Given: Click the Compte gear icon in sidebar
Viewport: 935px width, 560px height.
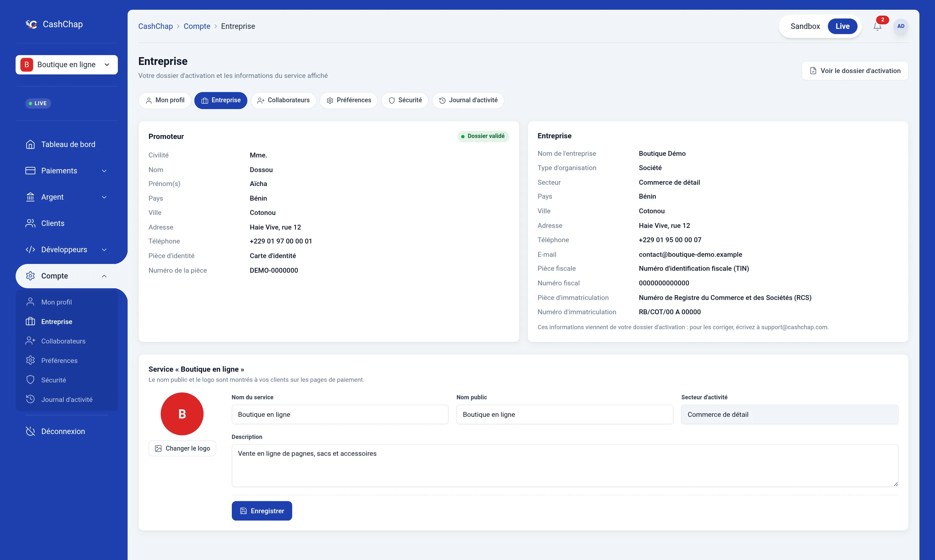Looking at the screenshot, I should [30, 276].
